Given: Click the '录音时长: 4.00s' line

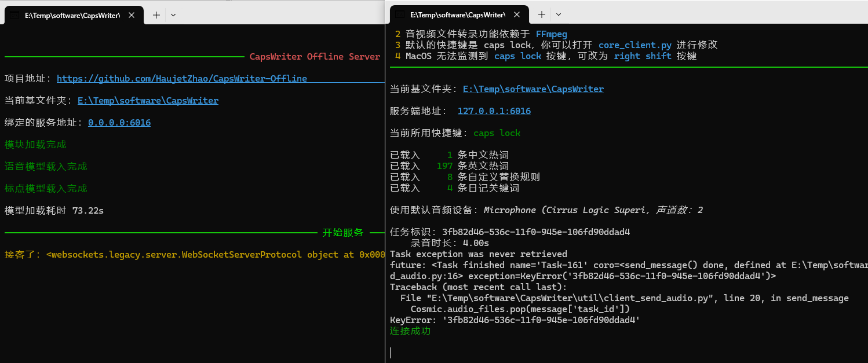Looking at the screenshot, I should pyautogui.click(x=450, y=243).
